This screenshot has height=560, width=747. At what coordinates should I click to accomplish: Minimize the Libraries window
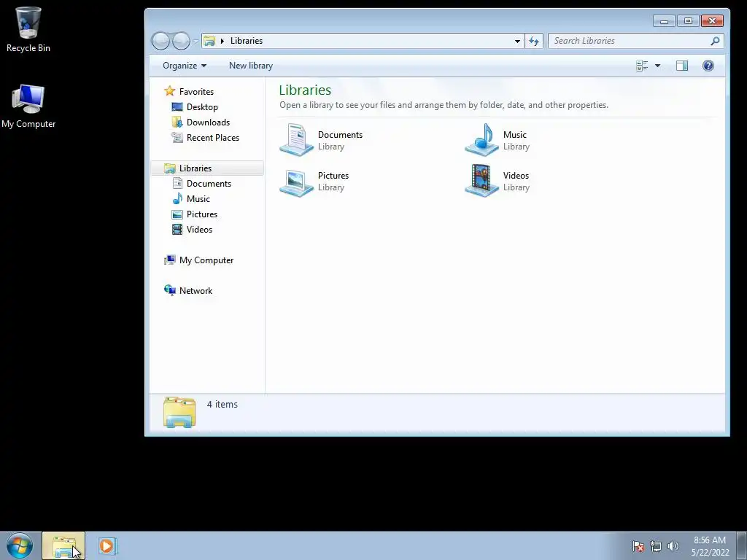coord(664,21)
